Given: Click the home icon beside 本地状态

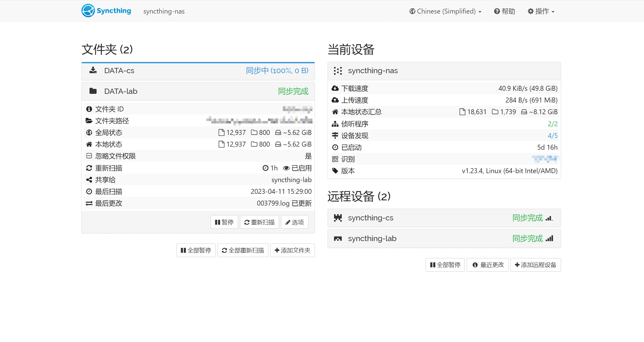Looking at the screenshot, I should (x=89, y=144).
